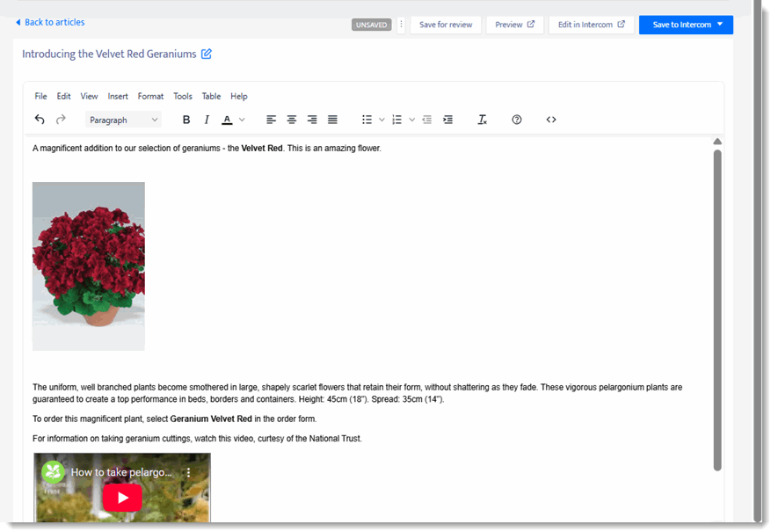
Task: Open the source code view icon
Action: [550, 120]
